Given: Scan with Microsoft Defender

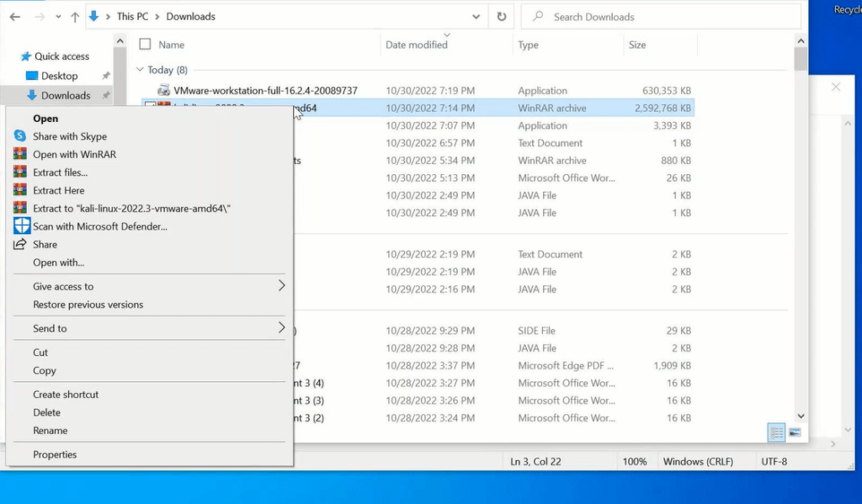Looking at the screenshot, I should coord(100,226).
